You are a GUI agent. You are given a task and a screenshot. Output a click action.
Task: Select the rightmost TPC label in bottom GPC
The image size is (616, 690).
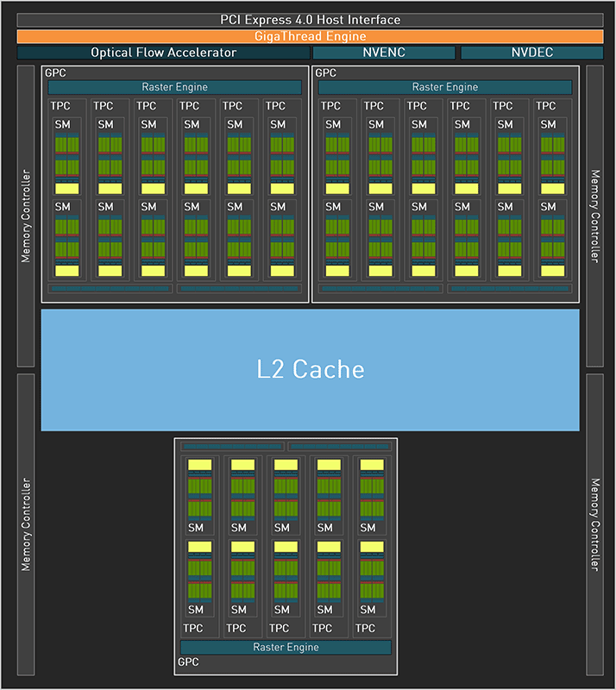pyautogui.click(x=366, y=628)
